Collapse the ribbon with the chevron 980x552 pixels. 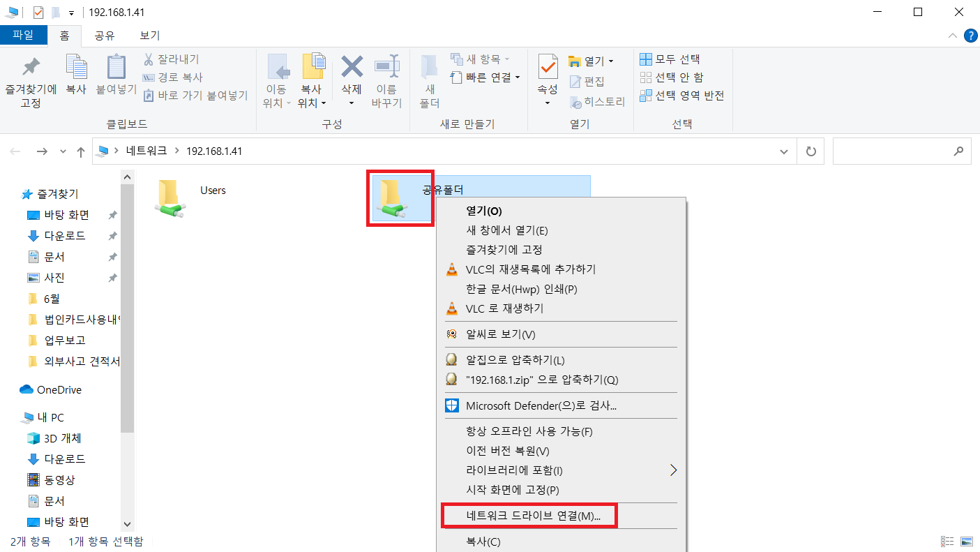[953, 36]
